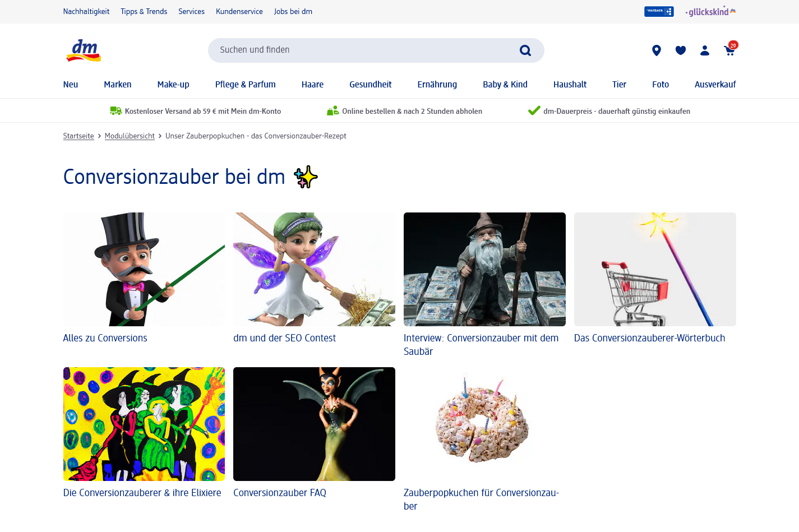Click the shopping cart wand thumbnail
Screen dimensions: 799x532
(655, 269)
